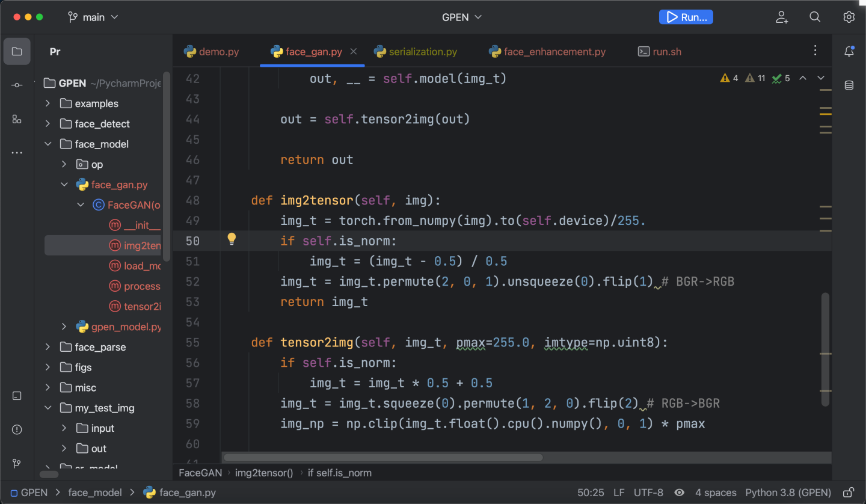The image size is (866, 504).
Task: Change interpreter via Python 3.8 (GPEN)
Action: click(788, 492)
